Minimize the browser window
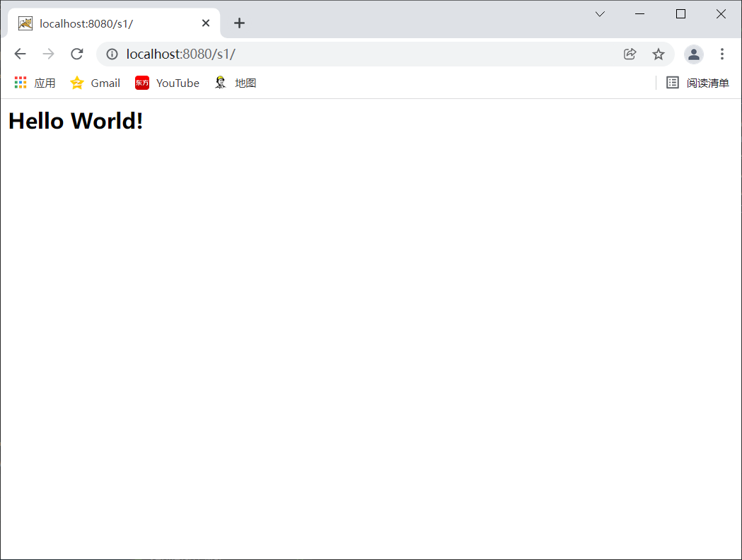The width and height of the screenshot is (742, 560). point(639,14)
